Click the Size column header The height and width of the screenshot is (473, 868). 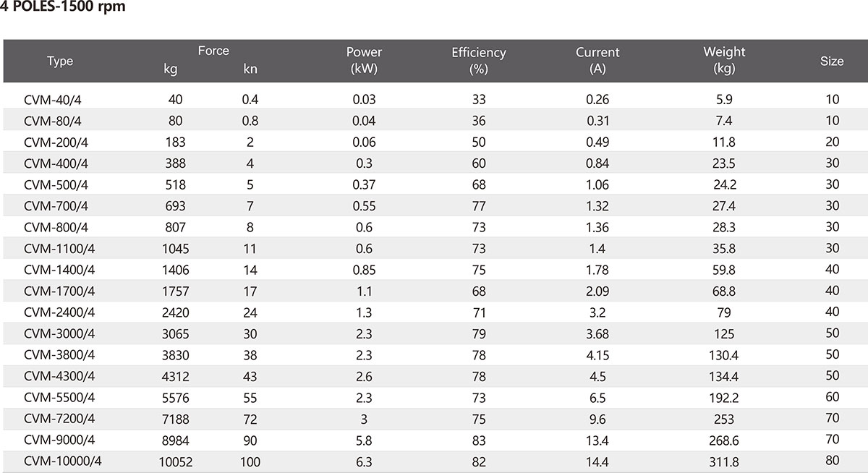point(832,61)
